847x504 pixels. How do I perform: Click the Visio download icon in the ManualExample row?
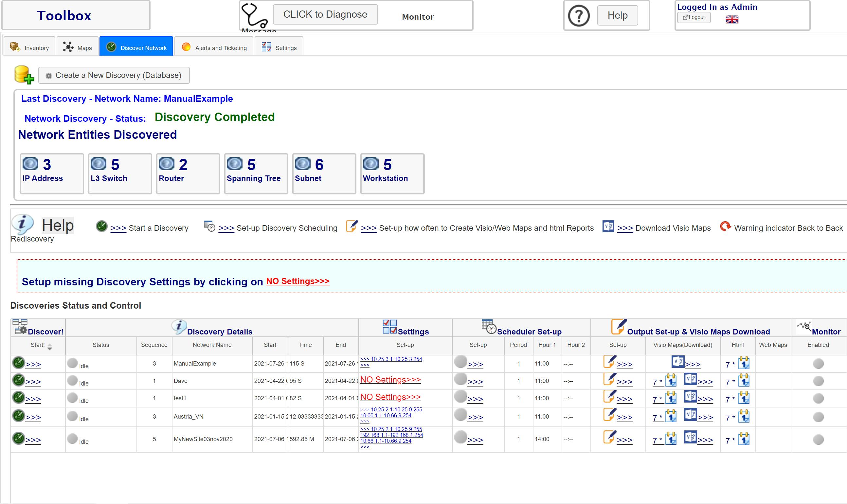tap(678, 361)
